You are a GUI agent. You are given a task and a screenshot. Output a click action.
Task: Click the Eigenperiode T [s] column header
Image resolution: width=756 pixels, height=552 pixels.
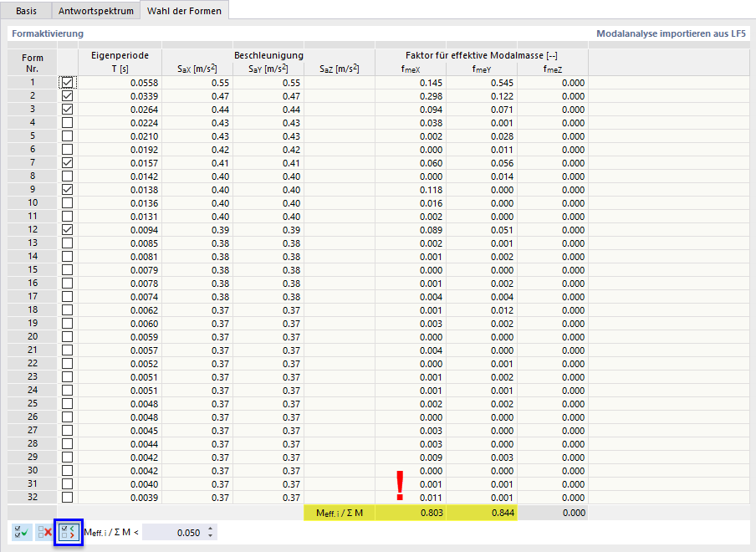120,62
